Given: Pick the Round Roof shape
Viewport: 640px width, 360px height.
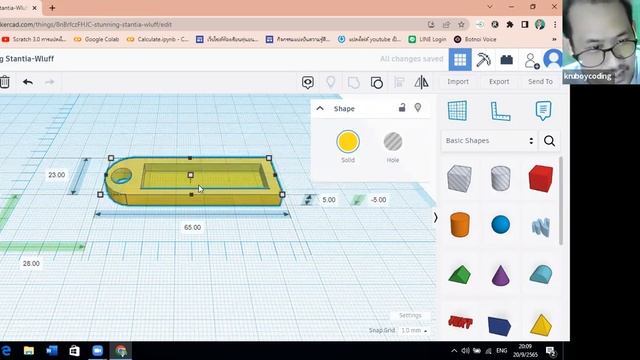Looking at the screenshot, I should 541,274.
